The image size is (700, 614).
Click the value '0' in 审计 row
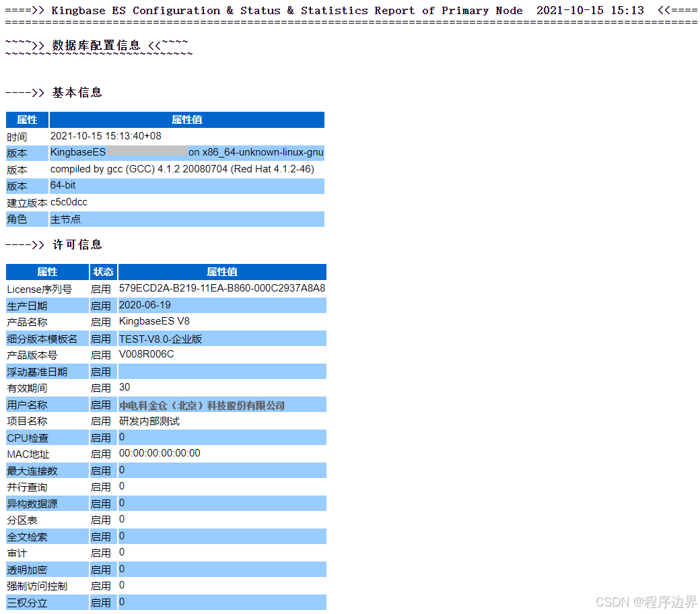click(x=122, y=553)
